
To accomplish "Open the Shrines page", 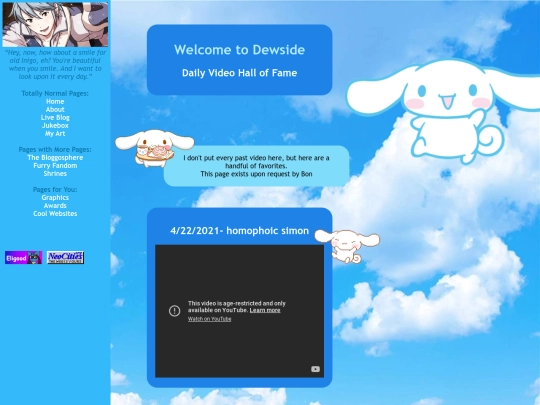I will (x=55, y=173).
